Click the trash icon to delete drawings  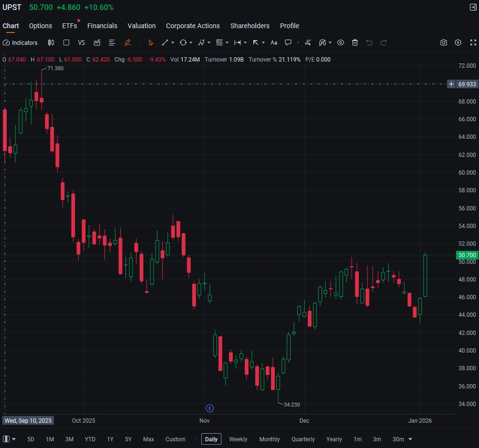click(x=355, y=42)
